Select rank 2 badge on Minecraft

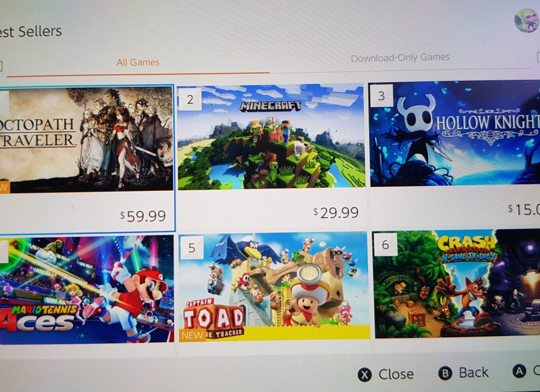pyautogui.click(x=190, y=99)
